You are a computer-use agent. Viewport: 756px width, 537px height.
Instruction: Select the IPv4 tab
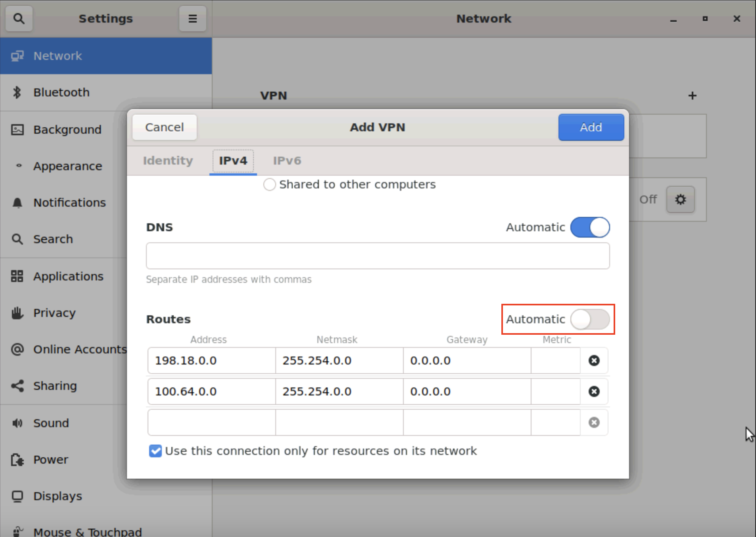(x=233, y=161)
